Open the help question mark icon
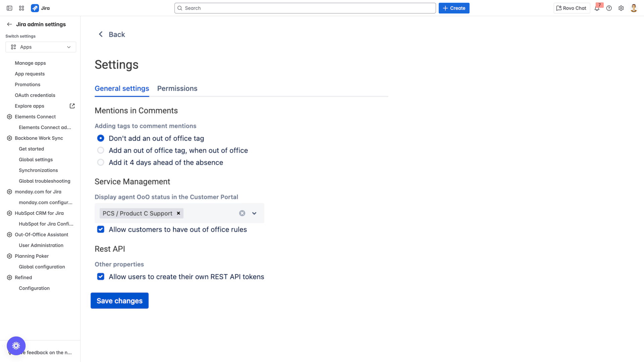This screenshot has width=644, height=362. [609, 8]
